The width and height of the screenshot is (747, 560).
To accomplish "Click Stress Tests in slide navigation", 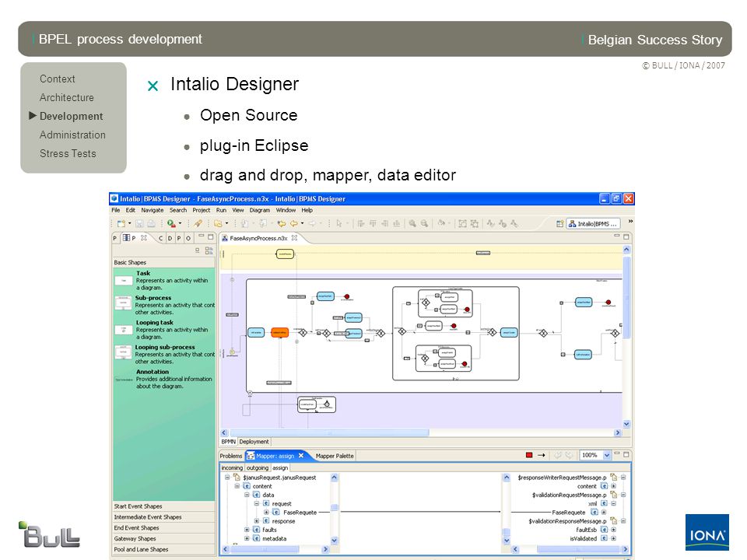I will (68, 153).
